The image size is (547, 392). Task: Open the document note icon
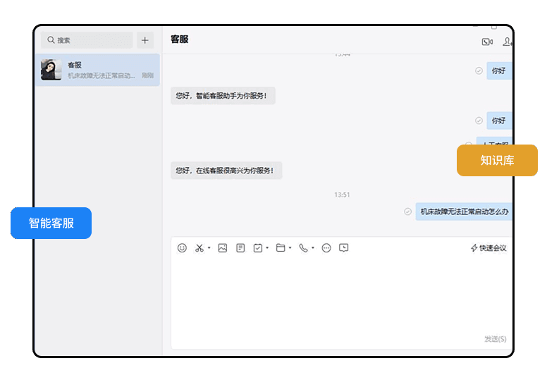coord(240,248)
